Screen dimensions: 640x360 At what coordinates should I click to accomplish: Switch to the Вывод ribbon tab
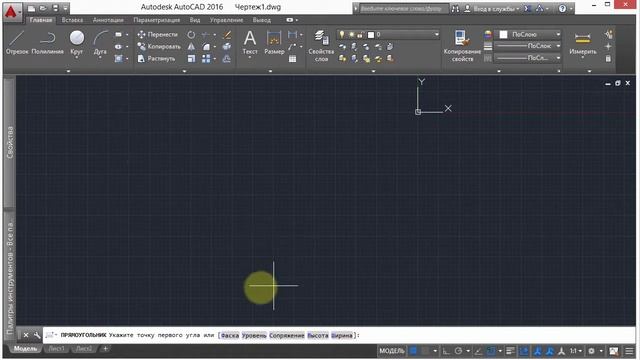click(262, 20)
